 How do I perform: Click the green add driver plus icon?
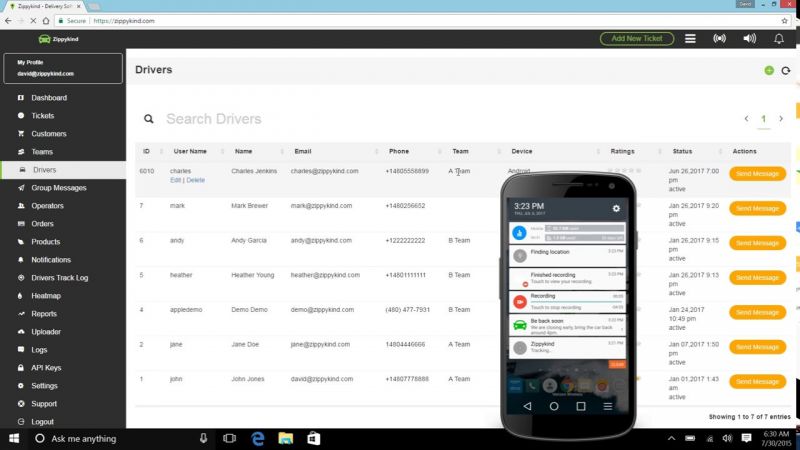[x=769, y=70]
